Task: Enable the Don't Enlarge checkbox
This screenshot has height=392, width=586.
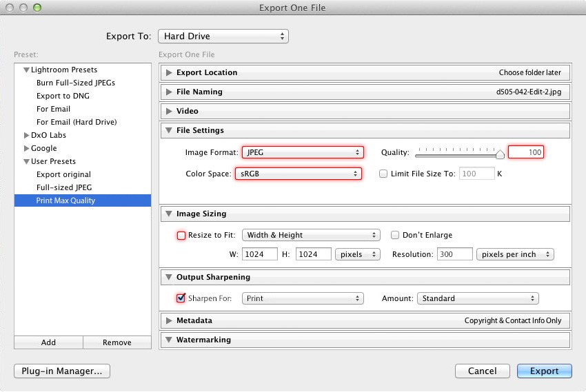Action: (x=395, y=235)
